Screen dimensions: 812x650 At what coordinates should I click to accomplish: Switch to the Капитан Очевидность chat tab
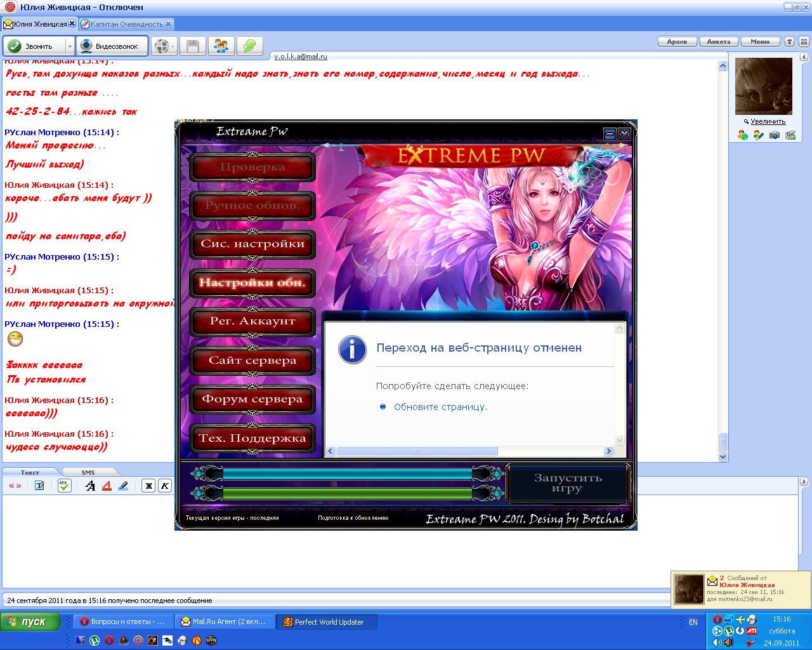126,24
